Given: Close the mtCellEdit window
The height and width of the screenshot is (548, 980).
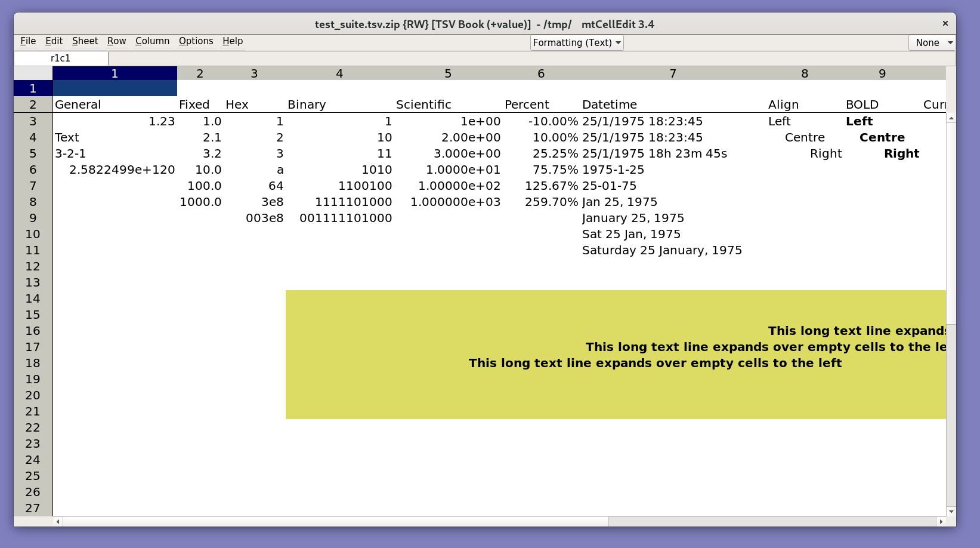Looking at the screenshot, I should (x=945, y=24).
